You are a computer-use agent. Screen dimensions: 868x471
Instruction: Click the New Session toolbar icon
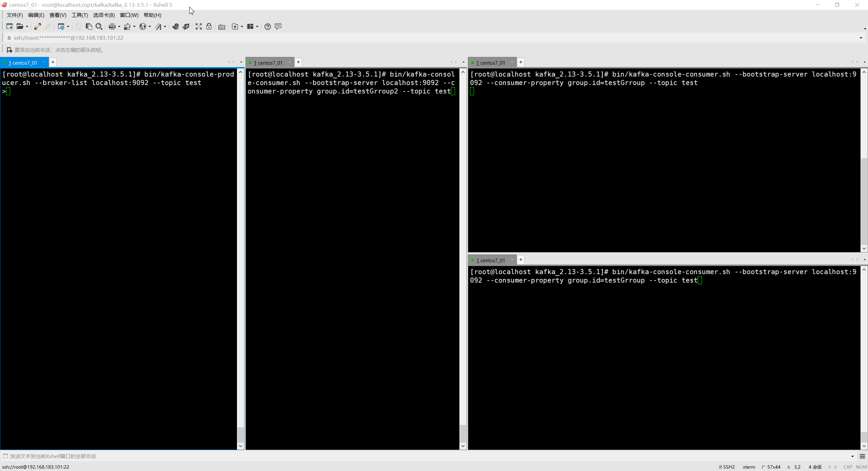(9, 26)
